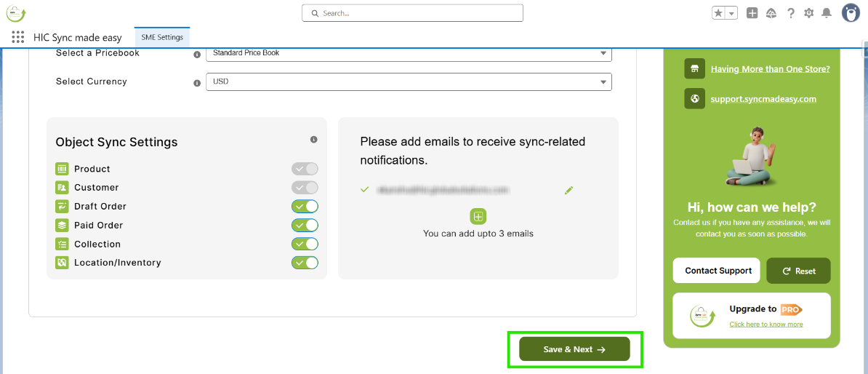This screenshot has width=868, height=374.
Task: Open the Select a Pricebook dropdown
Action: point(408,53)
